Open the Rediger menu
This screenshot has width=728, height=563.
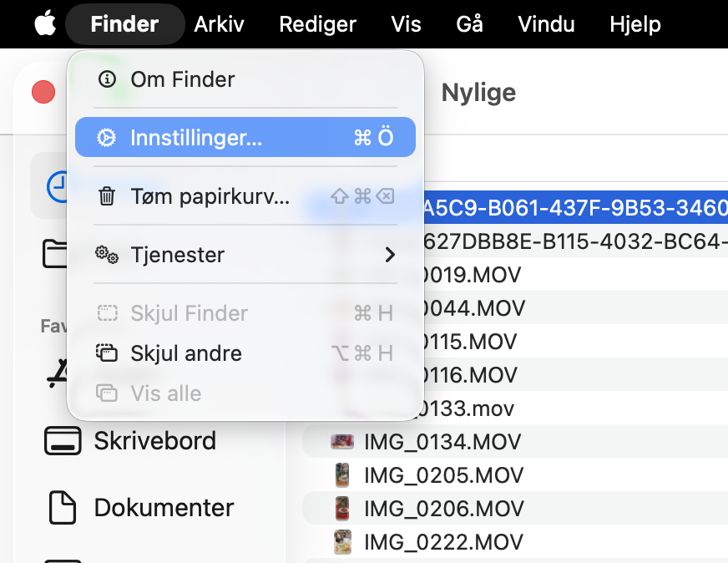[317, 24]
